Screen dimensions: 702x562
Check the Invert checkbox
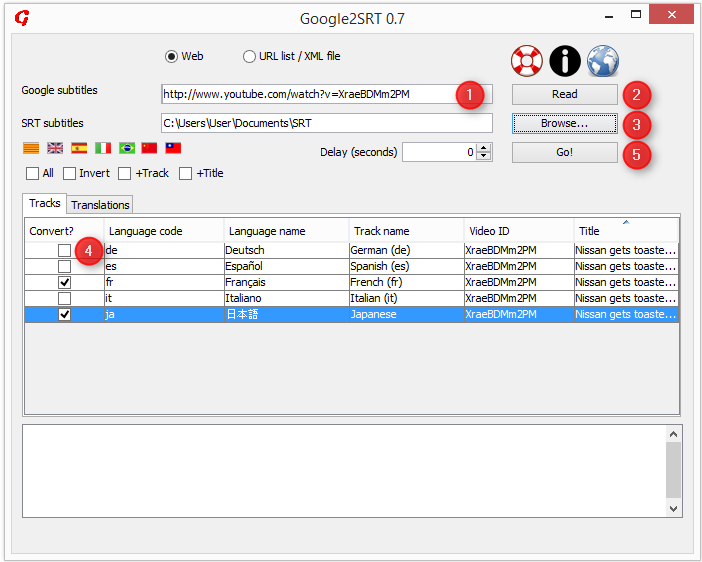pyautogui.click(x=70, y=173)
